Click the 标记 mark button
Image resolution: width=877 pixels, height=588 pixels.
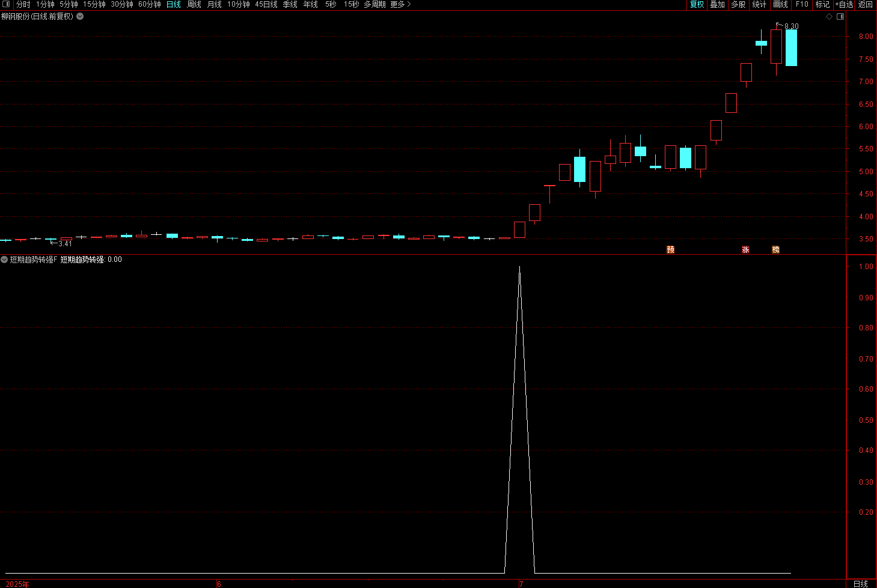[x=822, y=4]
